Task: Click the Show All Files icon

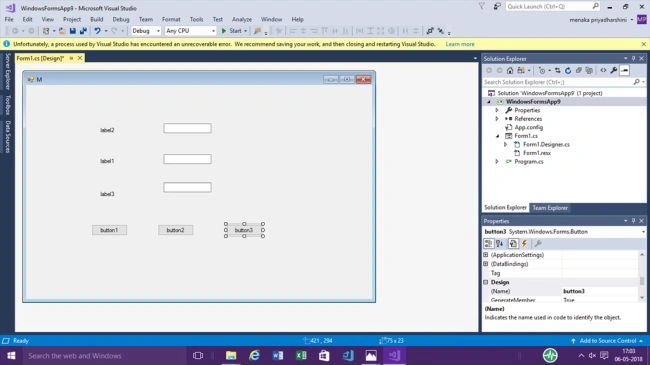Action: [x=589, y=71]
